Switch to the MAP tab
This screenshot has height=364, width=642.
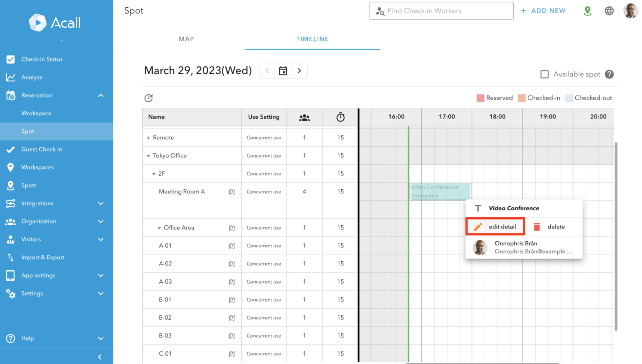[x=186, y=39]
